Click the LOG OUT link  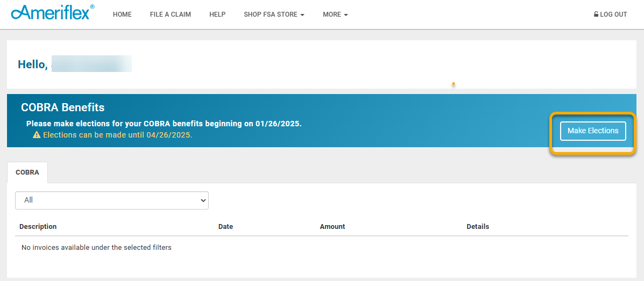coord(610,15)
